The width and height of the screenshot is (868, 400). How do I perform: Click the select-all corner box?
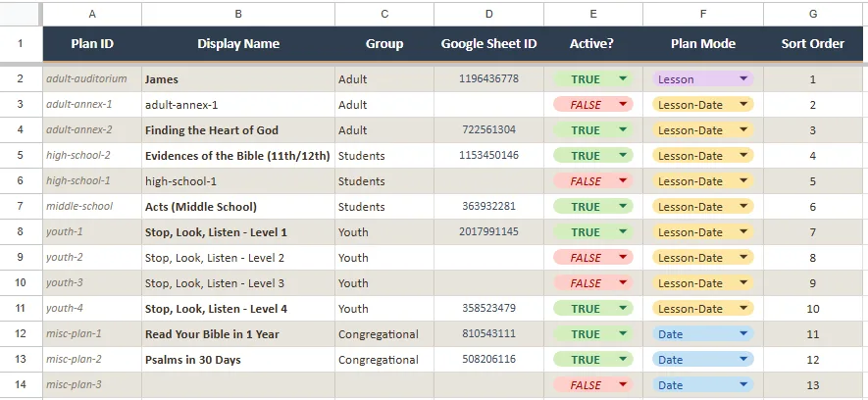coord(21,14)
